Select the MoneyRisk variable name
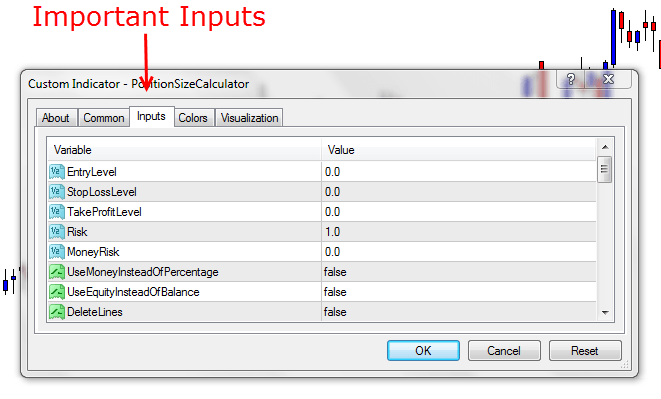661x399 pixels. coord(93,252)
